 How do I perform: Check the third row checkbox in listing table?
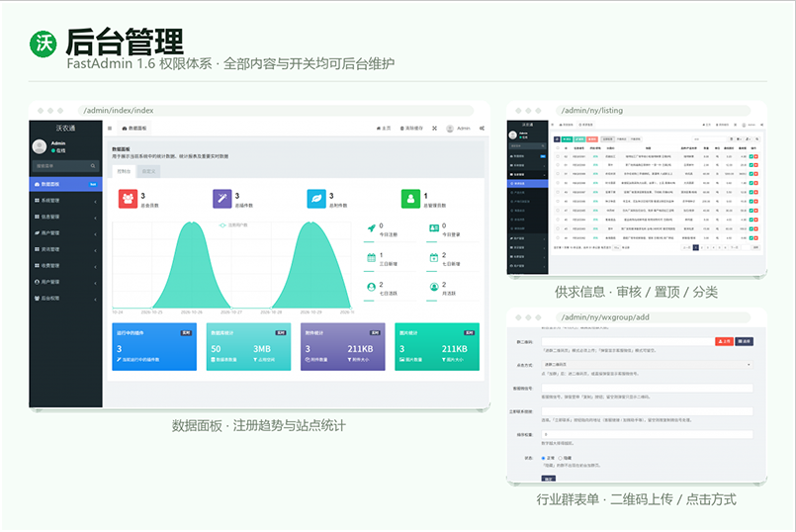[558, 174]
